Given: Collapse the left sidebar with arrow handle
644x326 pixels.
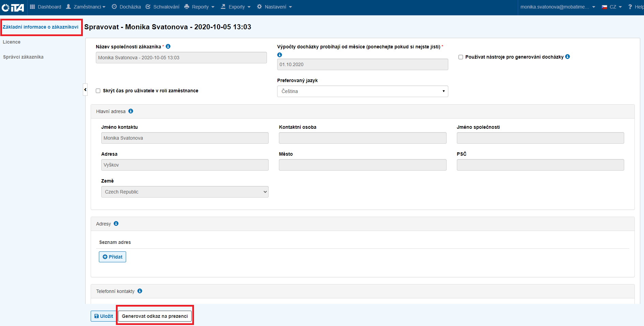Looking at the screenshot, I should pyautogui.click(x=85, y=90).
